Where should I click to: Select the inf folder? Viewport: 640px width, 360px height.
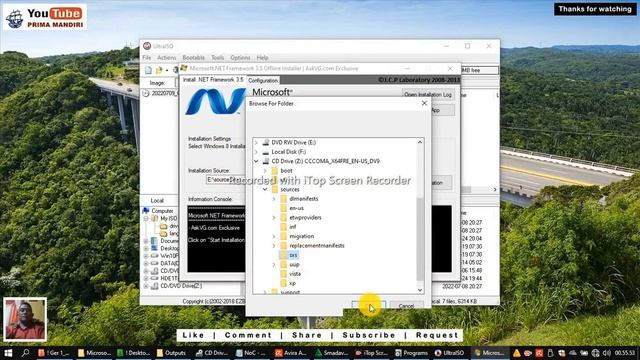point(293,227)
